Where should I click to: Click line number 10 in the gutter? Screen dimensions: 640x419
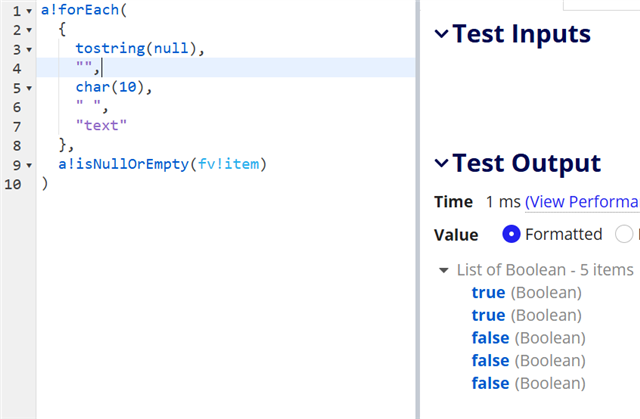pos(10,184)
